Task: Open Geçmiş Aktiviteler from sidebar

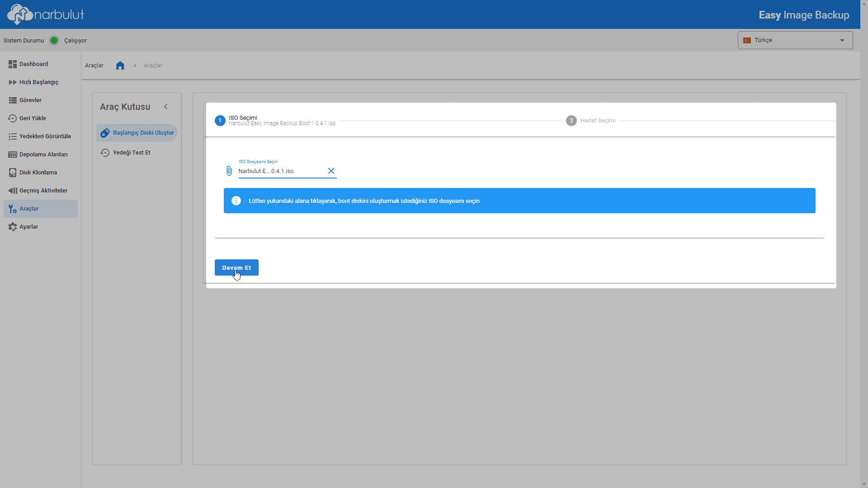Action: click(41, 191)
